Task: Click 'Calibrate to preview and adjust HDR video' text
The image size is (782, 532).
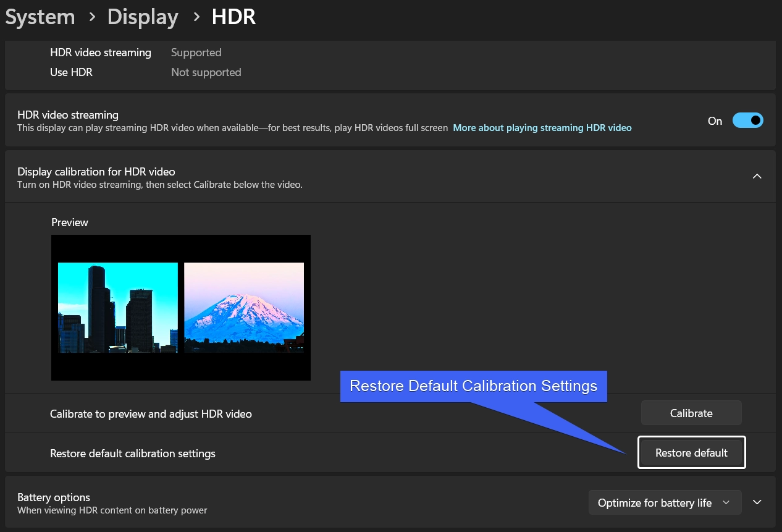Action: coord(151,414)
